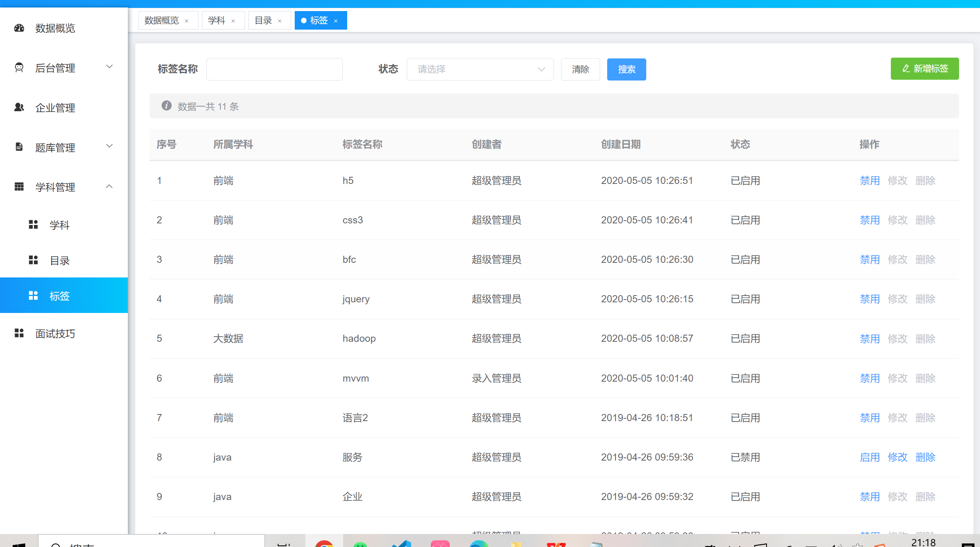This screenshot has width=980, height=547.
Task: Click the green 新增标签 button
Action: 925,69
